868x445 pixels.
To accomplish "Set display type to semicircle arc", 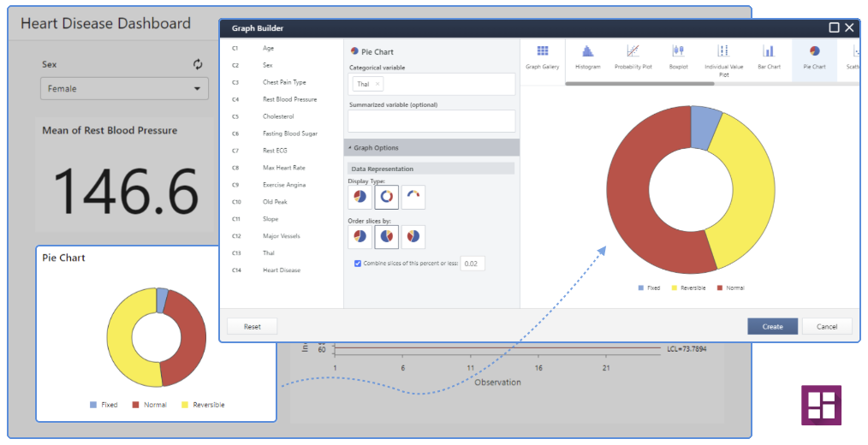I will pyautogui.click(x=413, y=197).
